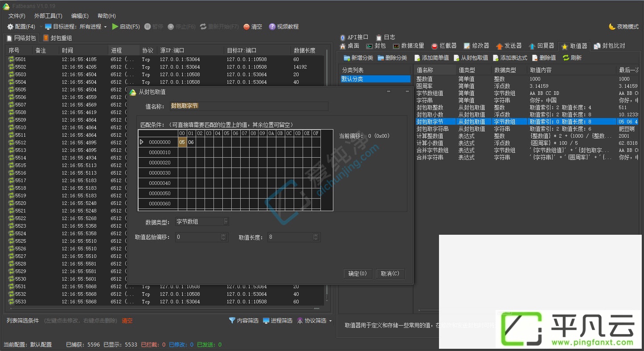Screen dimensions: 644x351
Task: Switch to the packet reassembly (封包重组) tab
Action: [x=57, y=38]
